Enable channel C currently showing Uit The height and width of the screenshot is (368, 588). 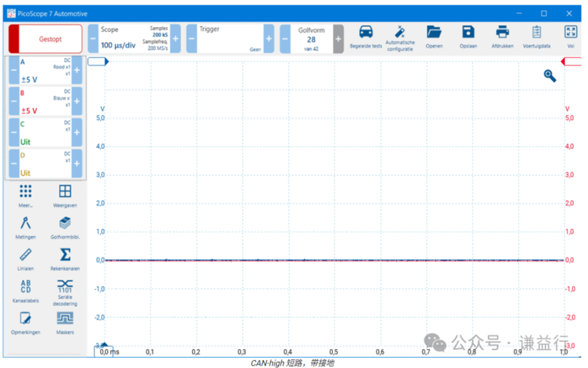(x=45, y=133)
